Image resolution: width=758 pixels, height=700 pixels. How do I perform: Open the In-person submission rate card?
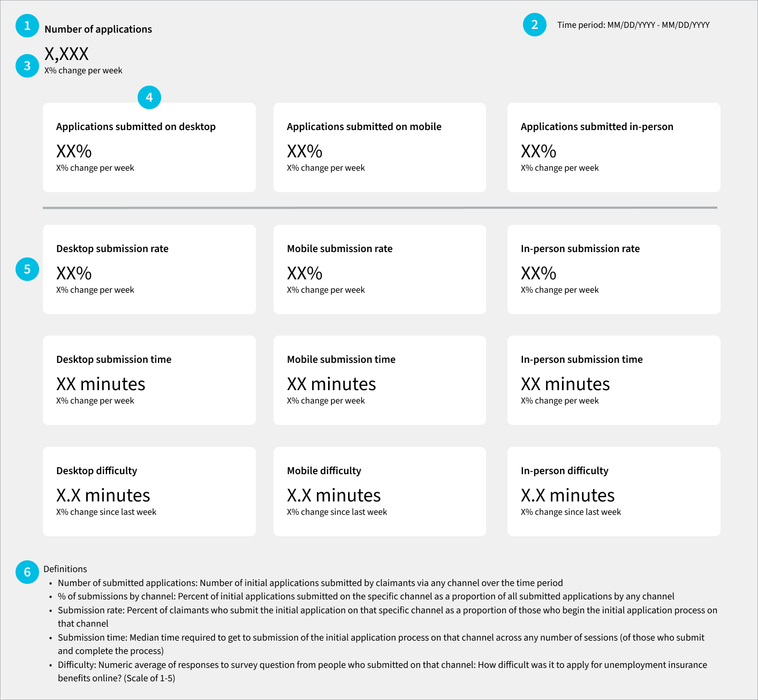(613, 269)
